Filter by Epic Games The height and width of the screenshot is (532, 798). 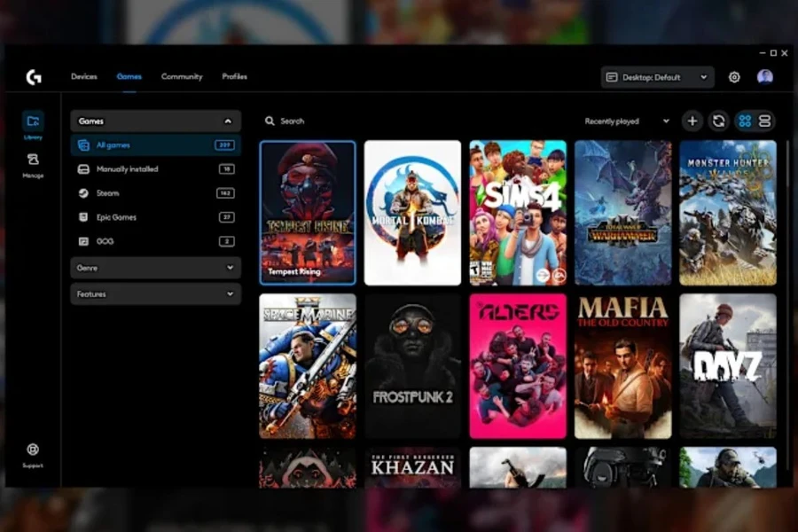[x=156, y=217]
